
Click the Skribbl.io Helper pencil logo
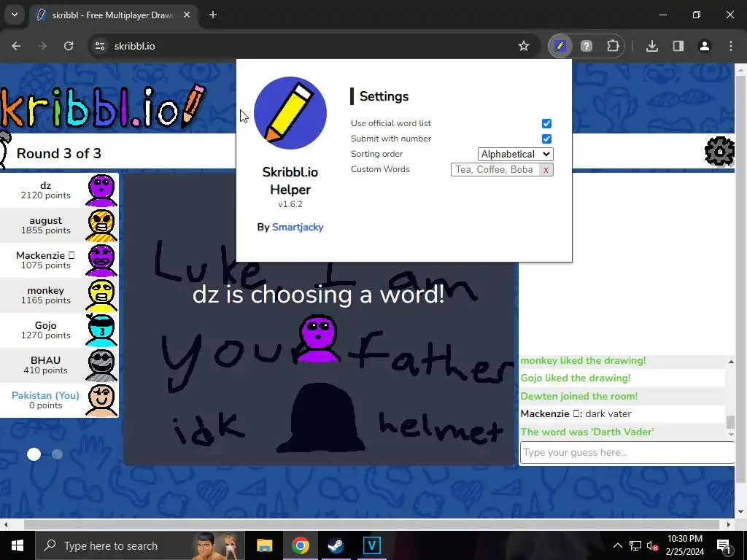(290, 113)
